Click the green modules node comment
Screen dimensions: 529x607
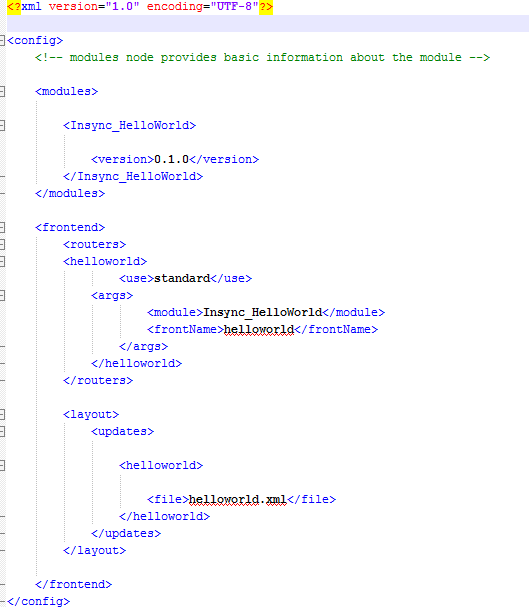(x=262, y=57)
